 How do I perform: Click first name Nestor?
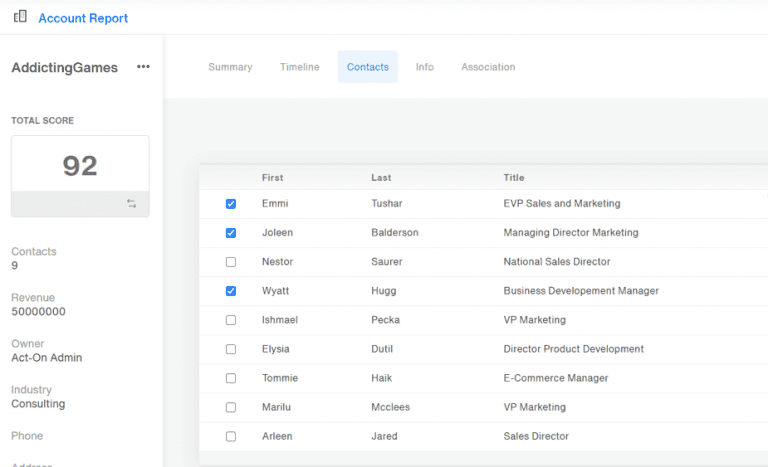277,262
